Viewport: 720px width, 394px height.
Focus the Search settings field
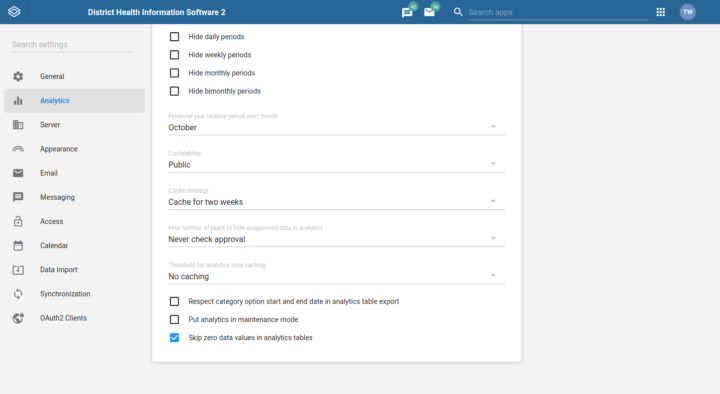click(72, 45)
